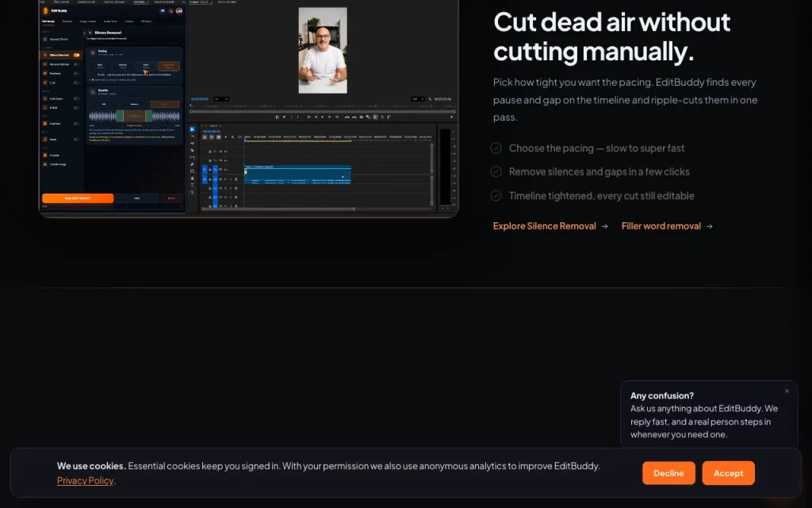Select the Razor tool in Premiere toolbar
812x508 pixels.
(192, 150)
